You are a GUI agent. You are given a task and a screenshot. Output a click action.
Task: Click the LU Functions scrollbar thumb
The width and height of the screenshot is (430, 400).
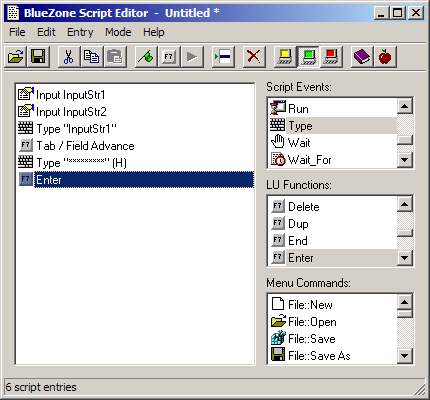click(x=405, y=233)
